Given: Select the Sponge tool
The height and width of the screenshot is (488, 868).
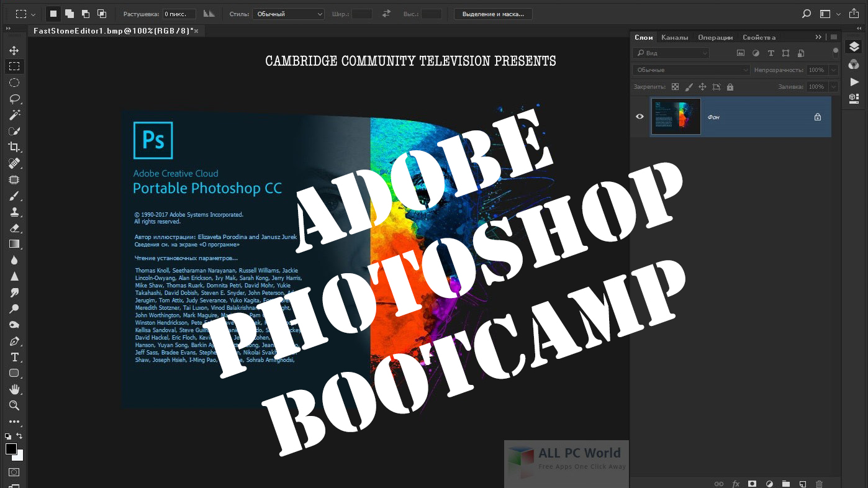Looking at the screenshot, I should pyautogui.click(x=14, y=325).
